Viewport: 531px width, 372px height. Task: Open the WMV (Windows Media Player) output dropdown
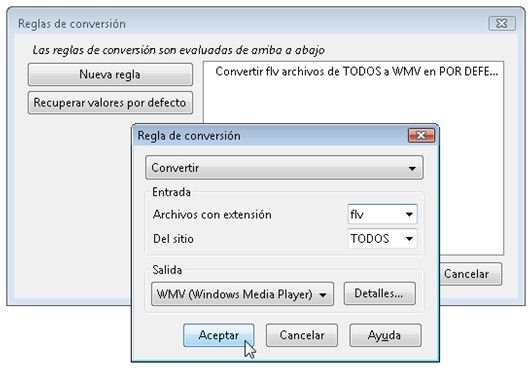(242, 294)
